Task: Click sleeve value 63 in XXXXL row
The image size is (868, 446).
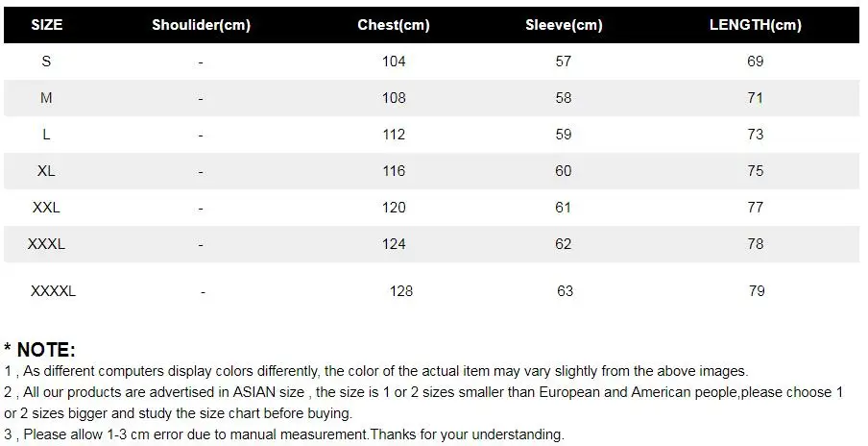Action: (566, 291)
